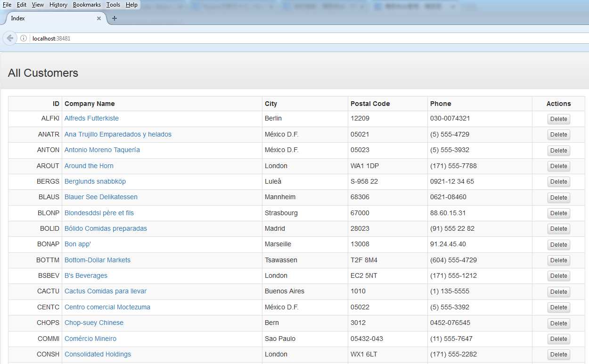Screen dimensions: 589x364
Task: Delete the ALFKI customer row
Action: pyautogui.click(x=558, y=119)
